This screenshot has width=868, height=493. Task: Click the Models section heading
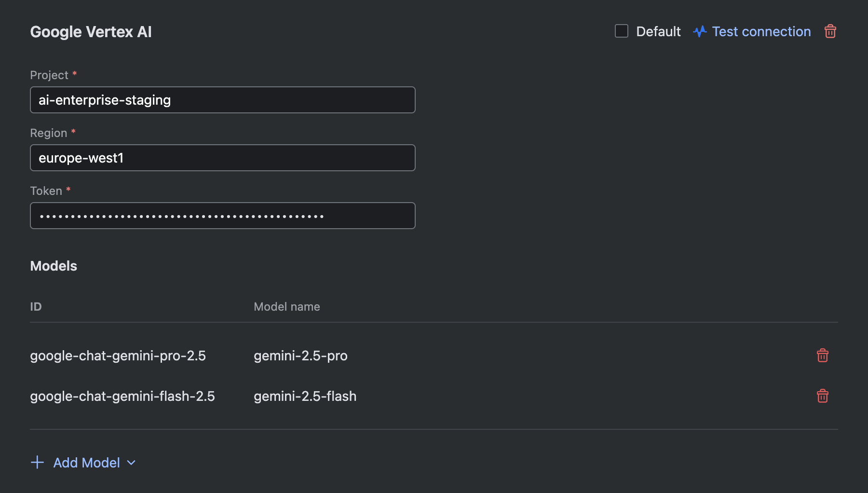point(54,266)
